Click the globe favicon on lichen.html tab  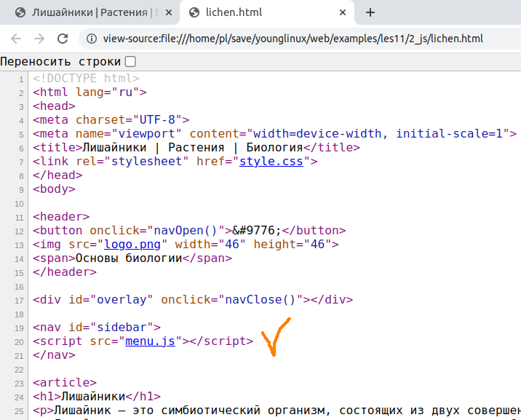pyautogui.click(x=194, y=12)
